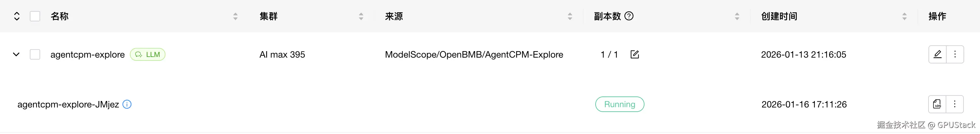980x134 pixels.
Task: Sort by the 集群 column
Action: click(x=361, y=17)
